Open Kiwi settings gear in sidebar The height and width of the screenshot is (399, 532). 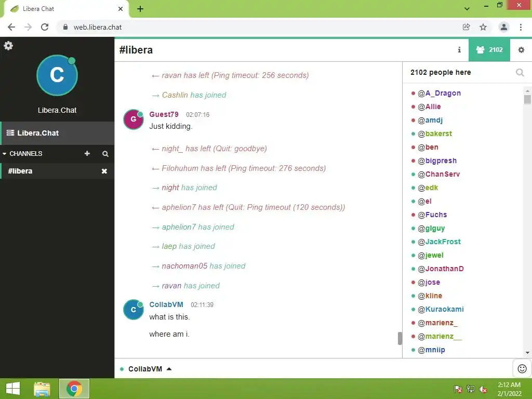(8, 46)
